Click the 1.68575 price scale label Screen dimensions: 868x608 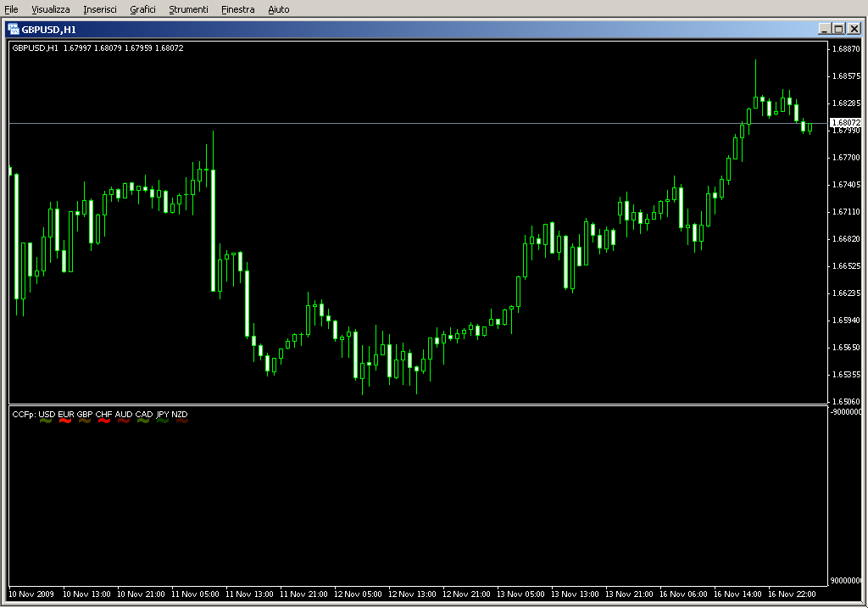click(847, 75)
